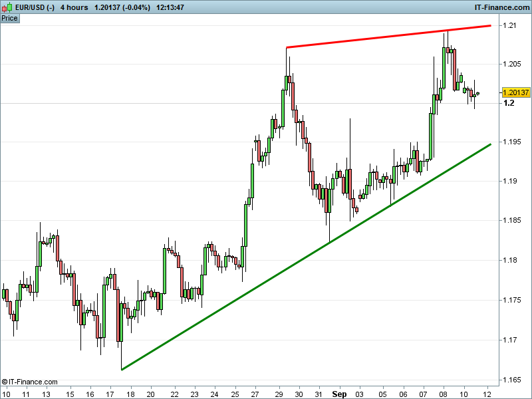Click the candlestick chart icon beside EUR/USD
This screenshot has height=399, width=532.
pos(7,7)
